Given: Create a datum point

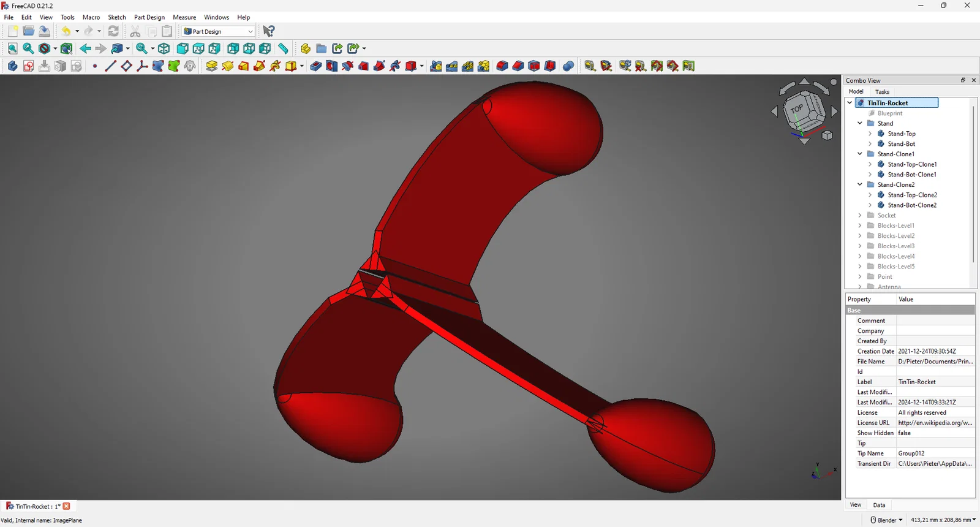Looking at the screenshot, I should point(95,66).
